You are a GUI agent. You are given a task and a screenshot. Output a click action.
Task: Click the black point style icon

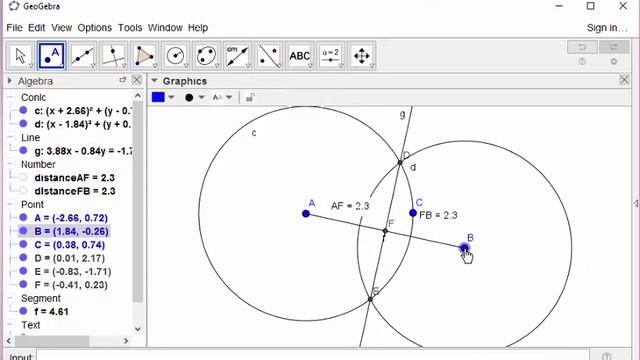click(x=189, y=98)
